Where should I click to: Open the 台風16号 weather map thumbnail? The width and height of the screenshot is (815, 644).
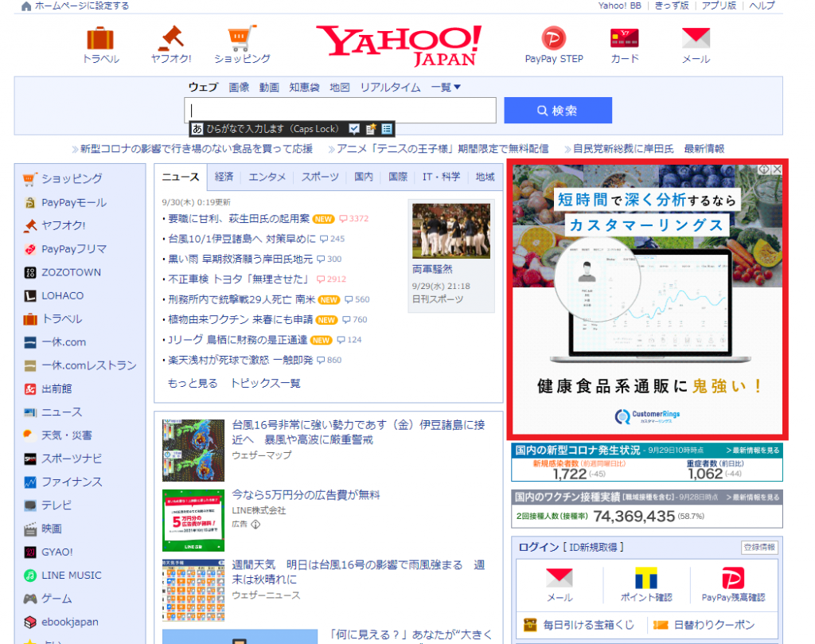pos(193,450)
